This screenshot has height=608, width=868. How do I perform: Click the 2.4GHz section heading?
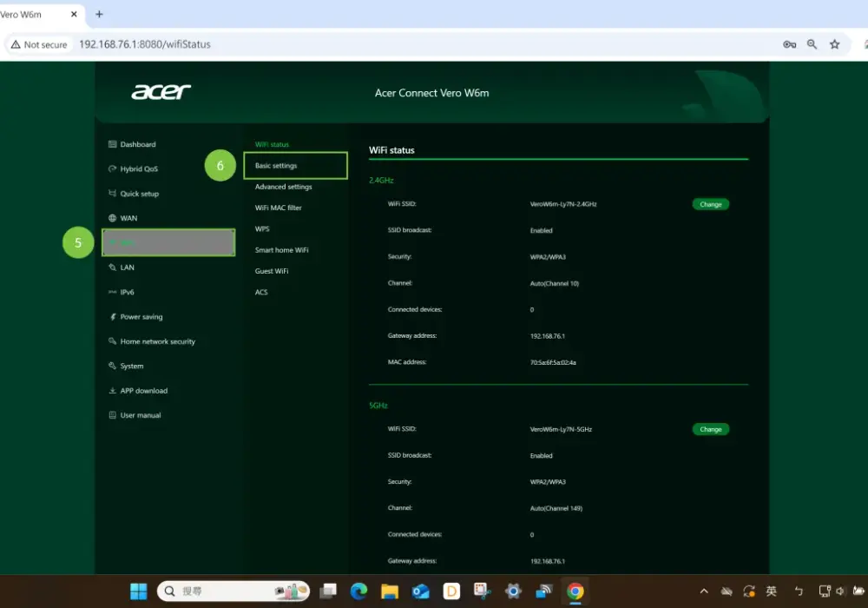tap(381, 181)
